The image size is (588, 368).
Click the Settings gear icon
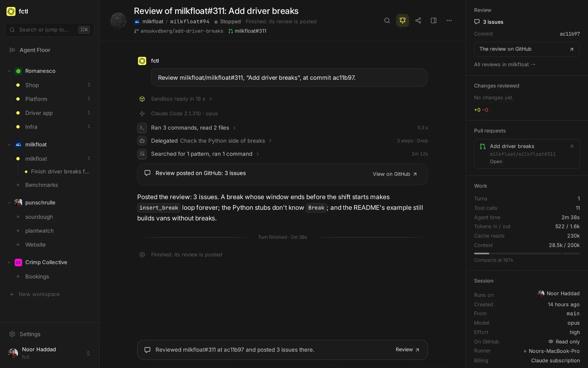[x=12, y=334]
